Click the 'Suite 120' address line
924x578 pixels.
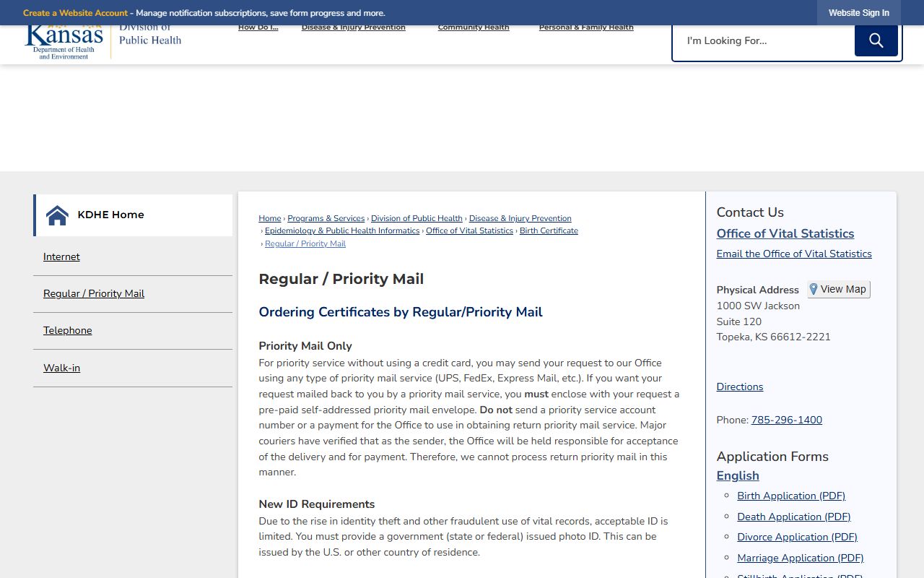[739, 322]
